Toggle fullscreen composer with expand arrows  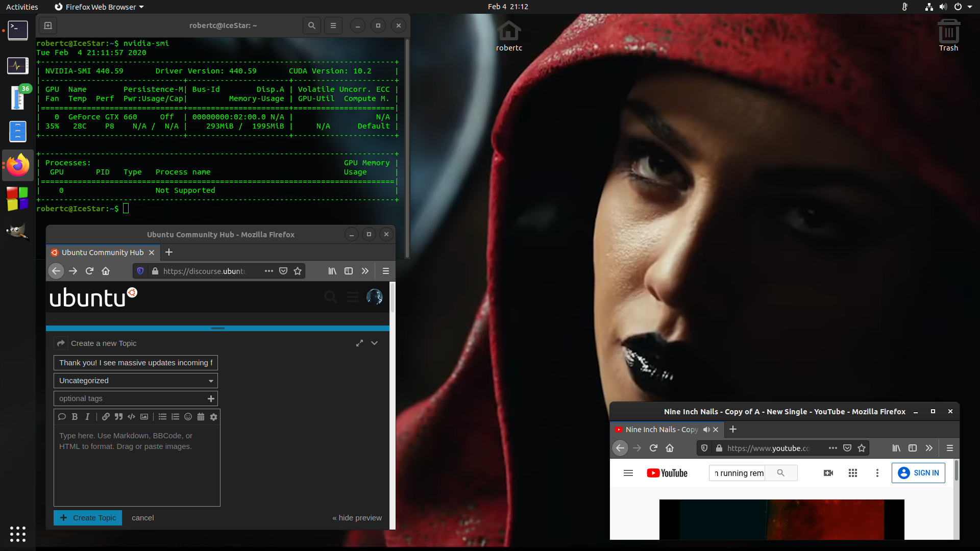(x=359, y=343)
